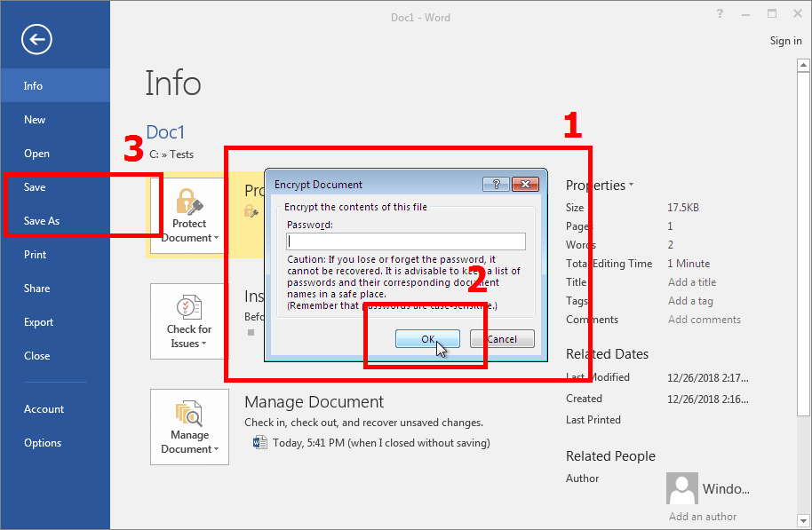Close the Encrypt Document dialog with red X
Image resolution: width=812 pixels, height=530 pixels.
[525, 185]
